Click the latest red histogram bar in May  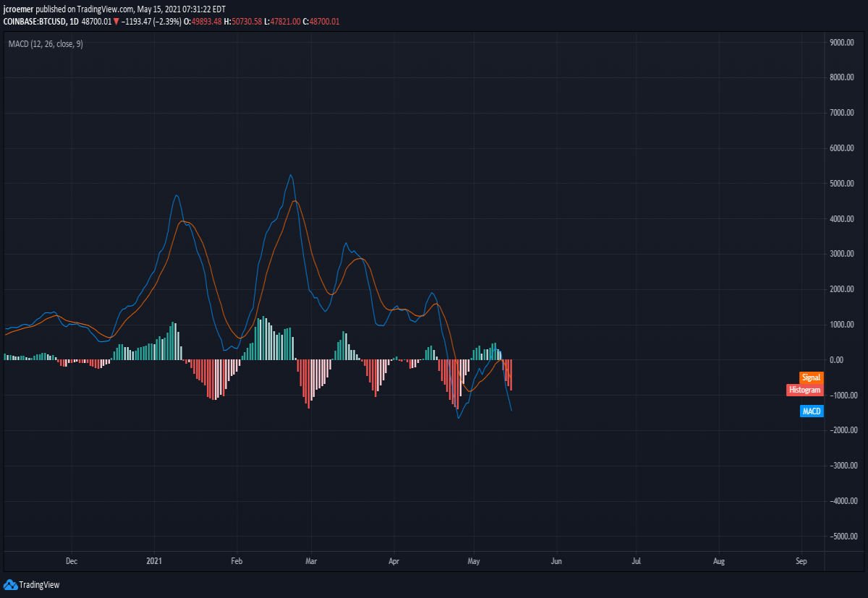[x=511, y=375]
